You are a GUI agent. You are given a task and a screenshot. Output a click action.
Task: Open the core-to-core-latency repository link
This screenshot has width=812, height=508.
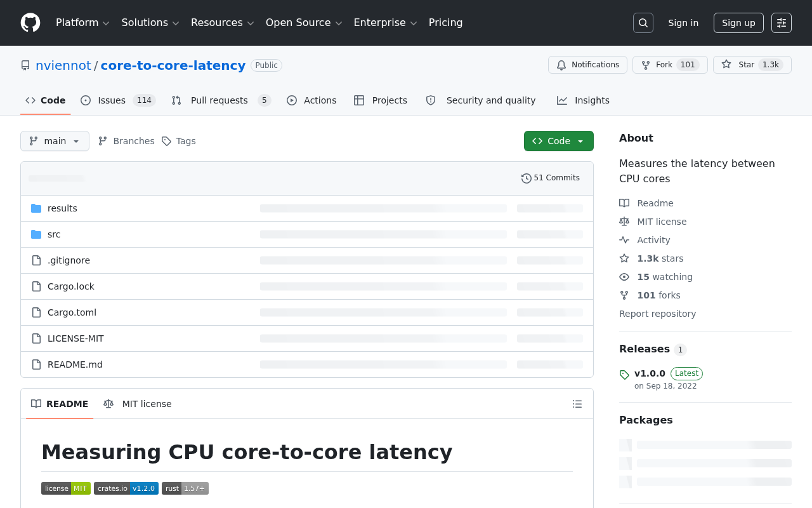(x=173, y=65)
